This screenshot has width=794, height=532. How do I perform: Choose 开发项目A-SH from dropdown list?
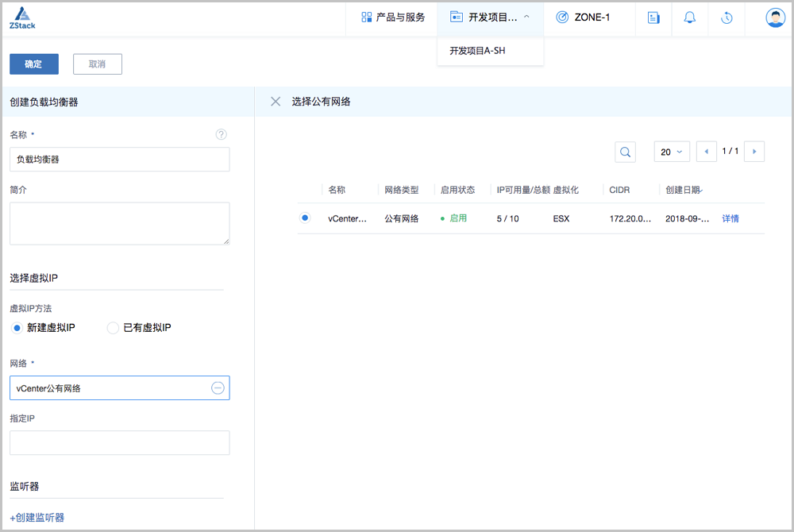[478, 51]
